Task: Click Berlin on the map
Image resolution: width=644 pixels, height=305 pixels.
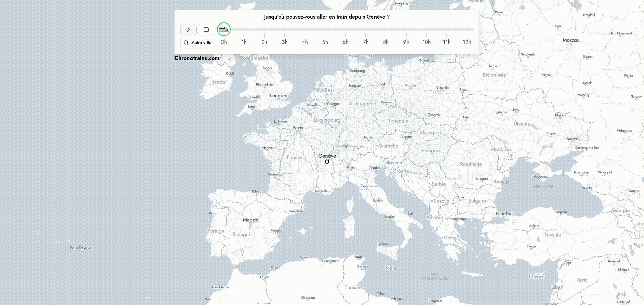Action: coord(383,84)
